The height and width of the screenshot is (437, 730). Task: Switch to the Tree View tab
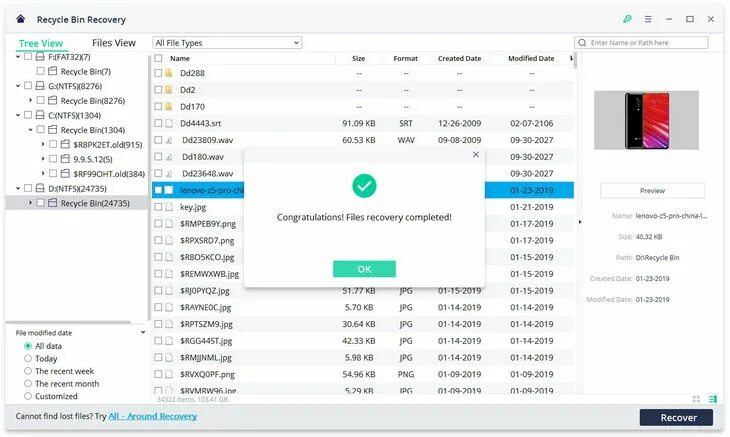click(x=41, y=43)
